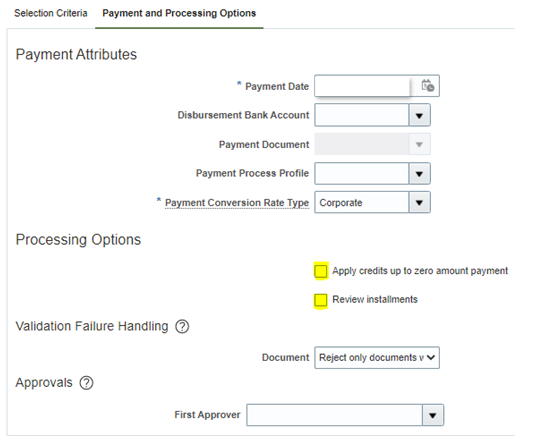Click the Review installments label text
This screenshot has width=548, height=442.
[375, 299]
